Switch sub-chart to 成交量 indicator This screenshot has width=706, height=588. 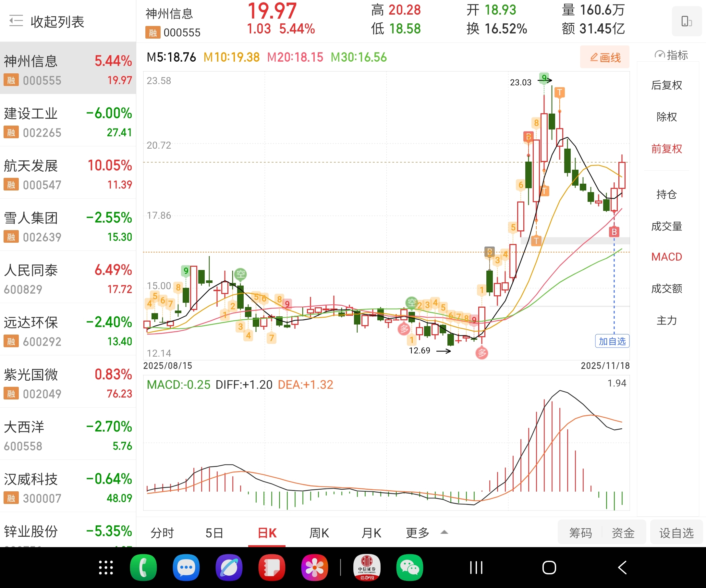(x=666, y=226)
